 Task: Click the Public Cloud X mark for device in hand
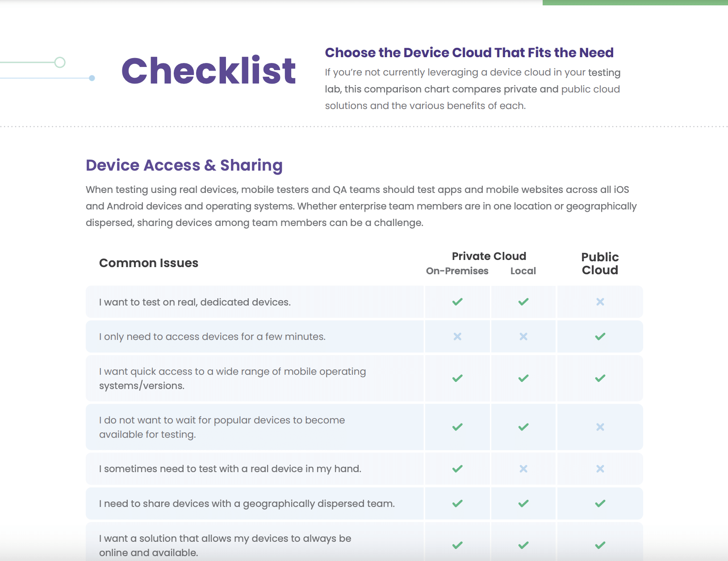pyautogui.click(x=600, y=469)
